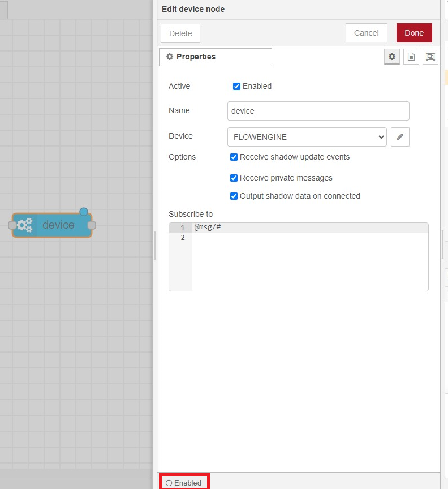Viewport: 448px width, 489px height.
Task: Open the Device FLOWENGINE dropdown
Action: [x=307, y=137]
